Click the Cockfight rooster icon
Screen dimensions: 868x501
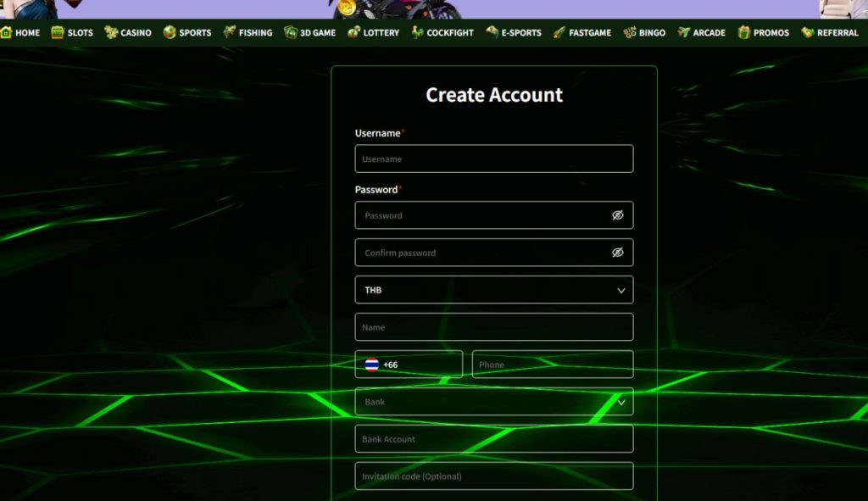tap(416, 33)
